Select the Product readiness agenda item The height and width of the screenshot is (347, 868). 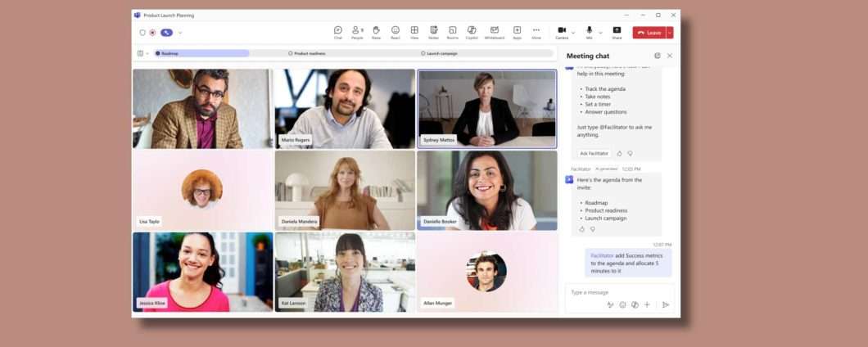tap(307, 54)
